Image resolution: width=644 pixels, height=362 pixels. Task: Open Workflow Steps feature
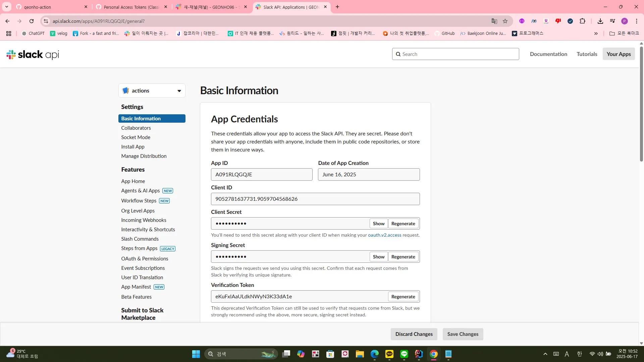[139, 201]
